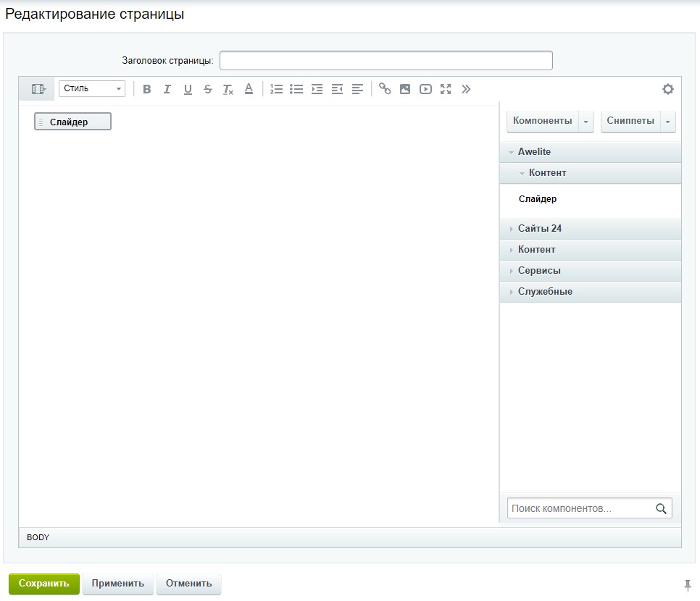Viewport: 700px width, 601px height.
Task: Toggle bold formatting in editor toolbar
Action: tap(146, 89)
